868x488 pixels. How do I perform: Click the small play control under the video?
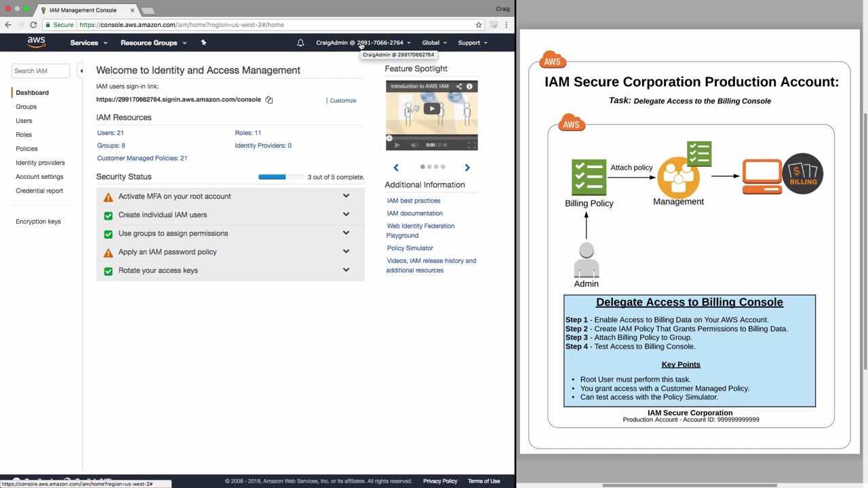pyautogui.click(x=397, y=145)
